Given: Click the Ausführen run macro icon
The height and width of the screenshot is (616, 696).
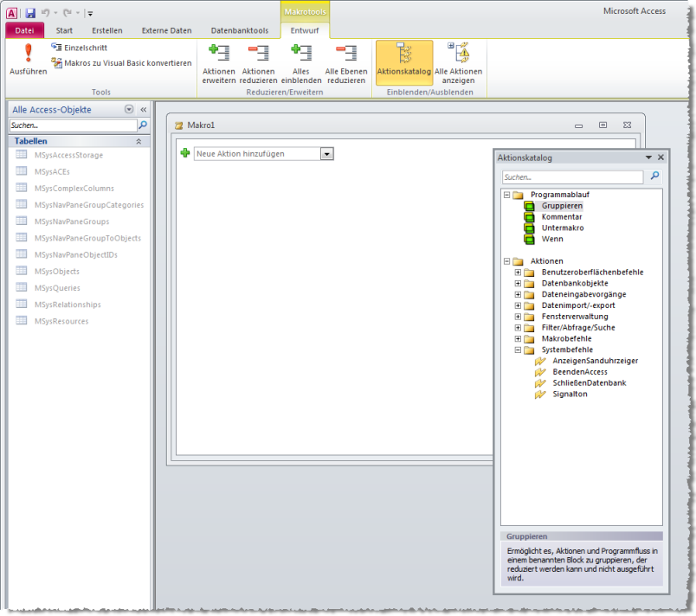Looking at the screenshot, I should [x=28, y=54].
